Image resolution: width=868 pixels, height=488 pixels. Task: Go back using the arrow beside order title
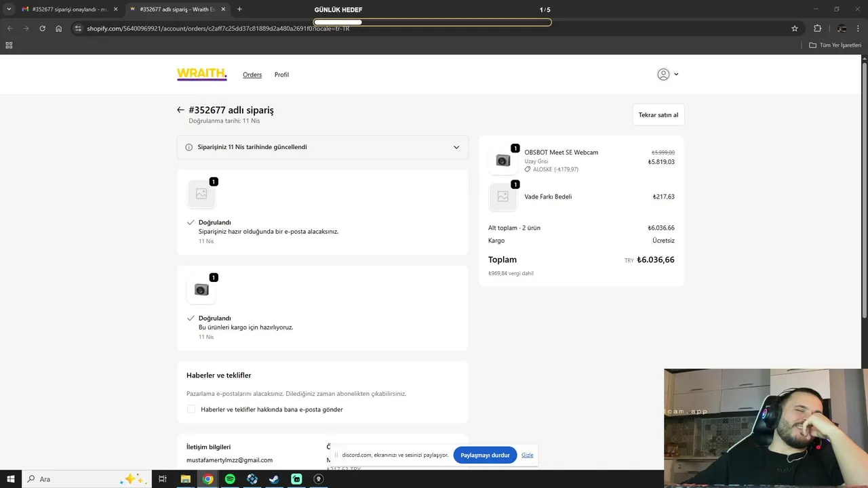click(180, 110)
